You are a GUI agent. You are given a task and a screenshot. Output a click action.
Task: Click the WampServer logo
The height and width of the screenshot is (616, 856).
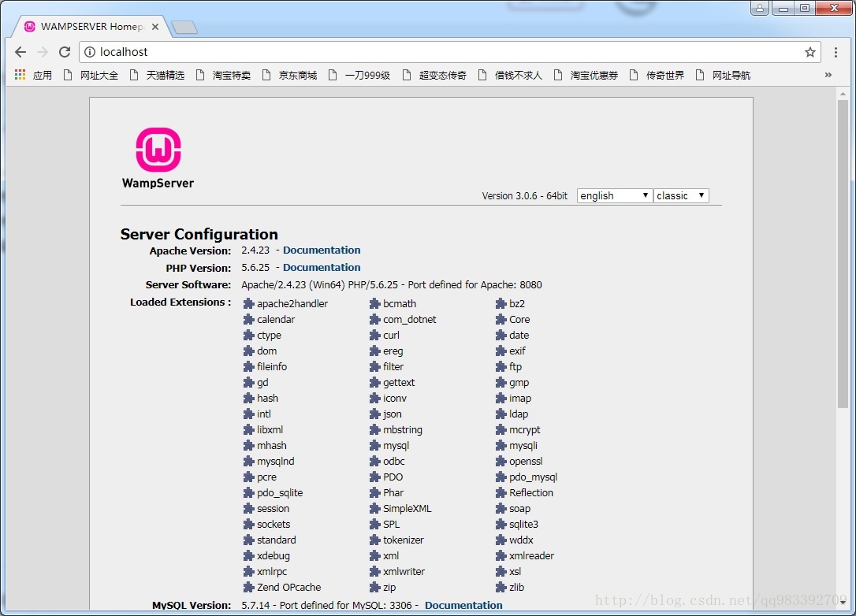coord(158,158)
